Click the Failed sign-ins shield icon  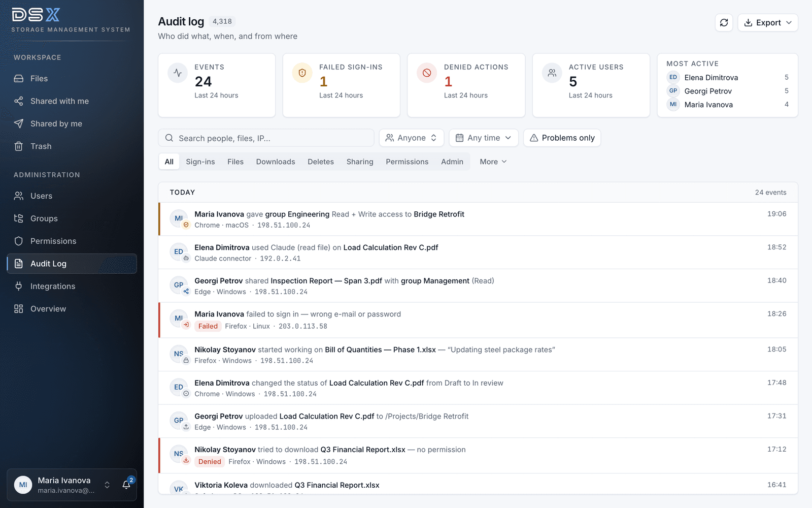click(x=302, y=73)
